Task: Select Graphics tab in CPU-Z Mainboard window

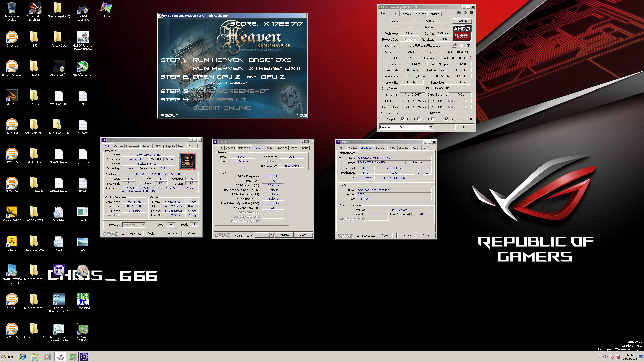Action: coord(404,148)
